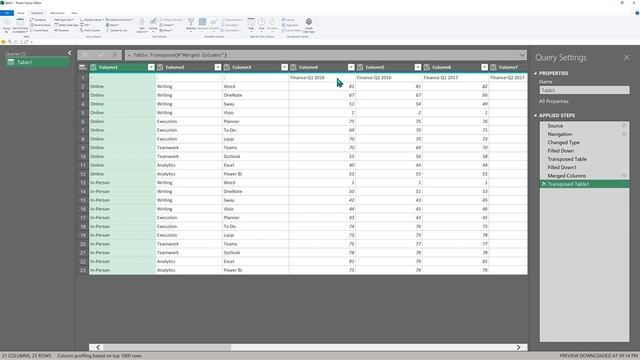Click the All Properties link
This screenshot has height=360, width=640.
pyautogui.click(x=553, y=101)
